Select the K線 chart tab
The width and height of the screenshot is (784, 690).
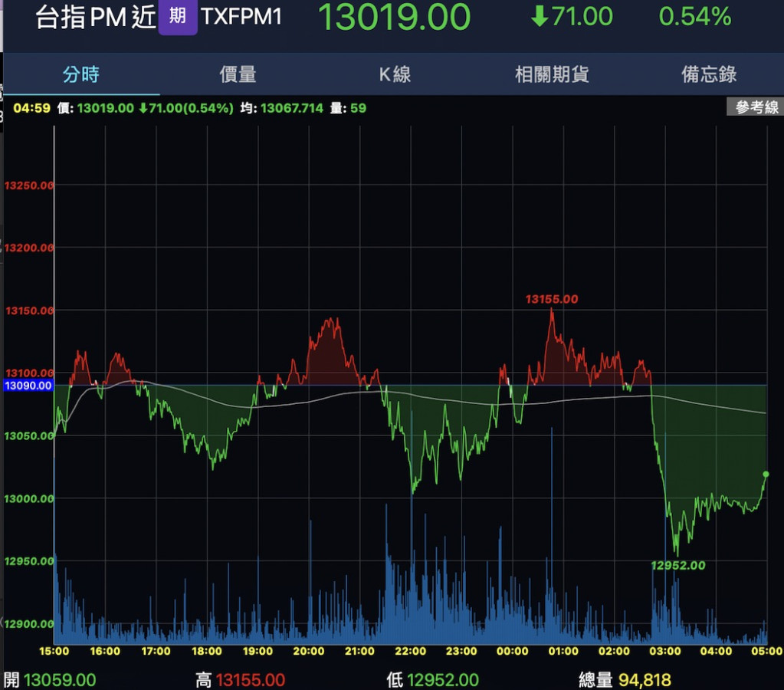click(395, 74)
